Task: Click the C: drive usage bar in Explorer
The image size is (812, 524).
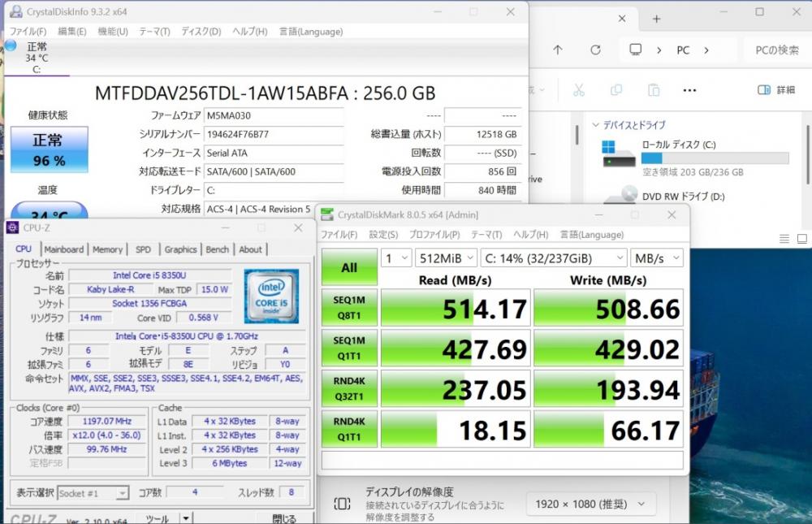Action: click(715, 158)
